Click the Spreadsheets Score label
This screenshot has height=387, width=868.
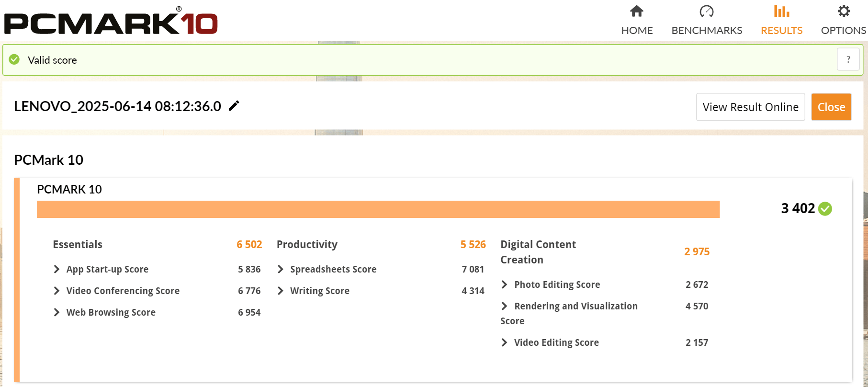[333, 269]
